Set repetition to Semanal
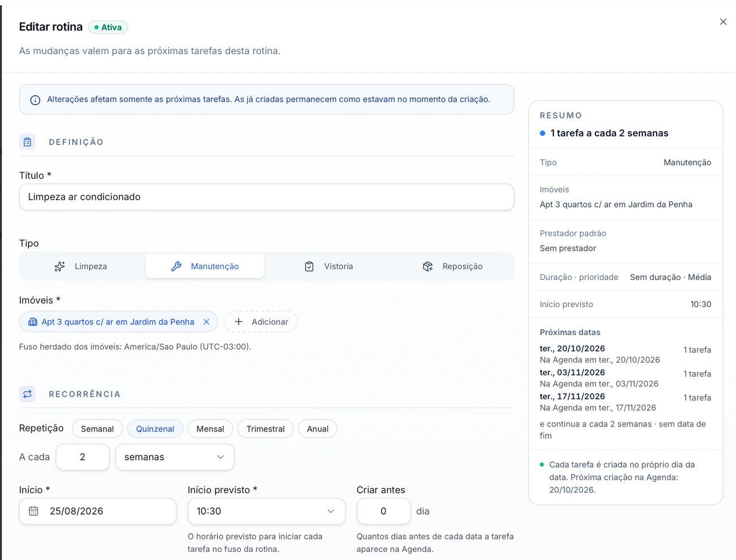 point(97,429)
